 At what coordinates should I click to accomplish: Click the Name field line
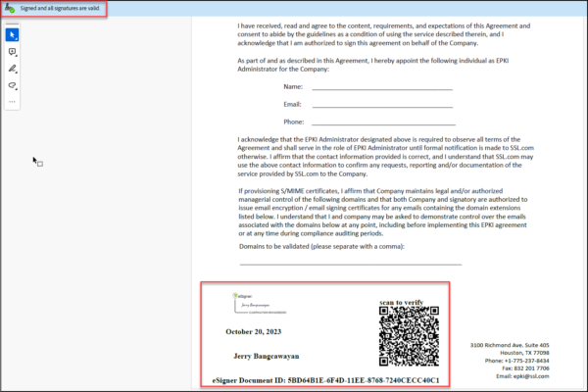[382, 88]
